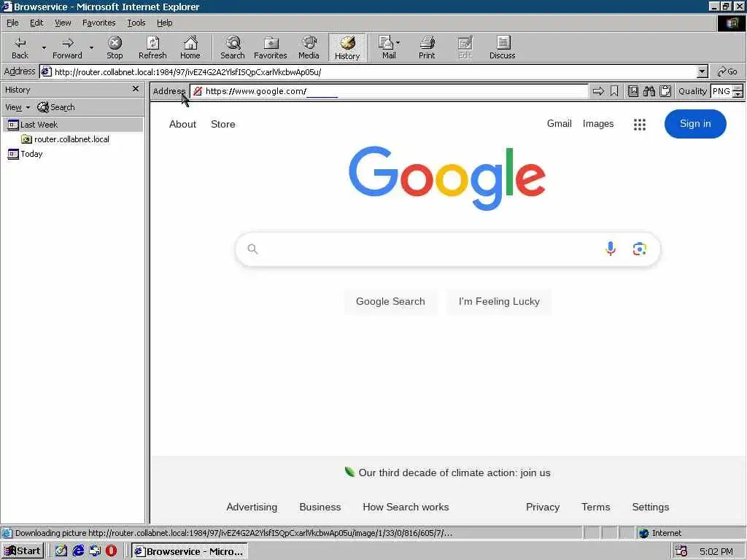Image resolution: width=747 pixels, height=560 pixels.
Task: Click I'm Feeling Lucky button
Action: [x=499, y=301]
